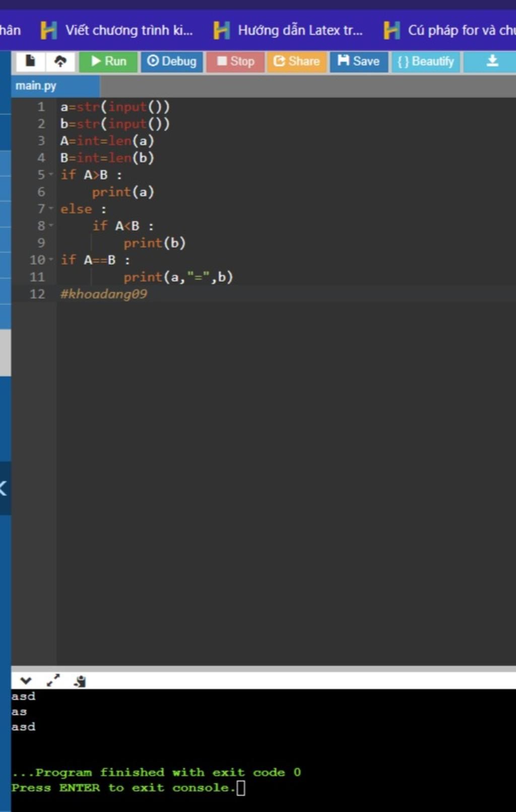Viewport: 516px width, 812px height.
Task: Collapse the left sidebar with arrow handle
Action: click(4, 488)
